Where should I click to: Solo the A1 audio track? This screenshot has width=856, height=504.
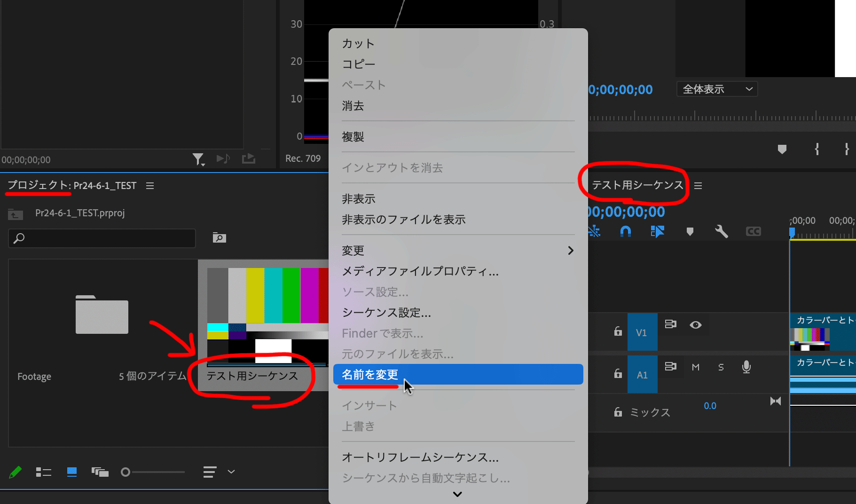click(721, 367)
